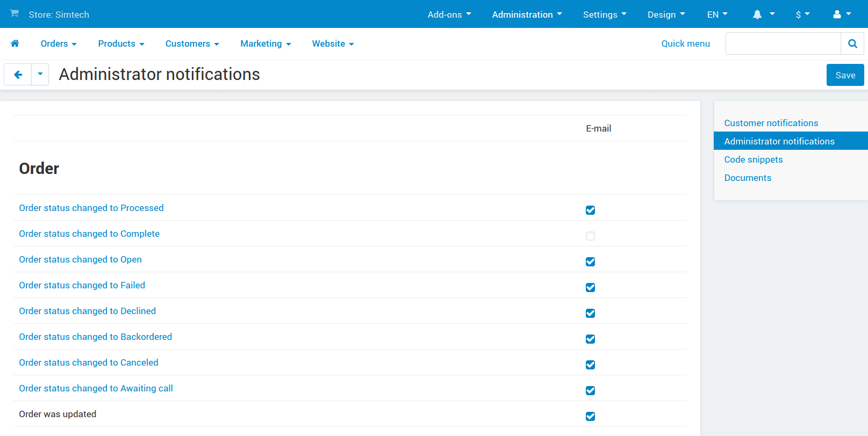Open the currency dollar sign menu
The height and width of the screenshot is (436, 868).
click(x=803, y=14)
